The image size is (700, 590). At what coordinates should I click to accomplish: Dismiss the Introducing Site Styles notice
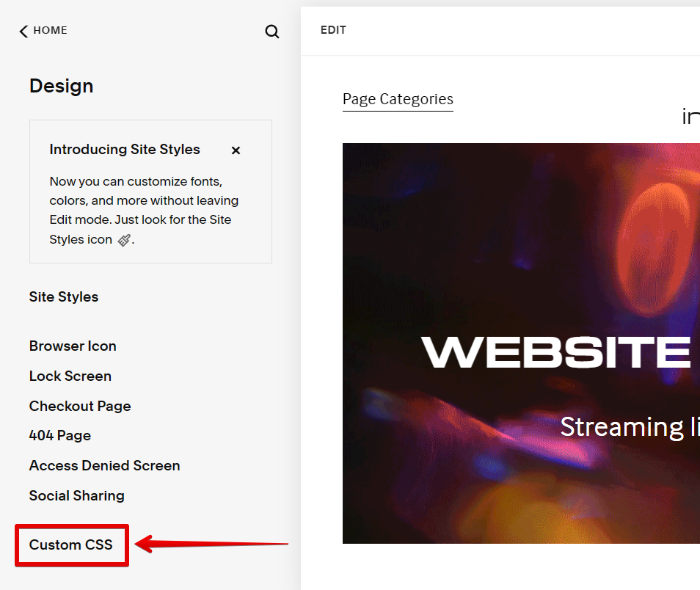(235, 150)
